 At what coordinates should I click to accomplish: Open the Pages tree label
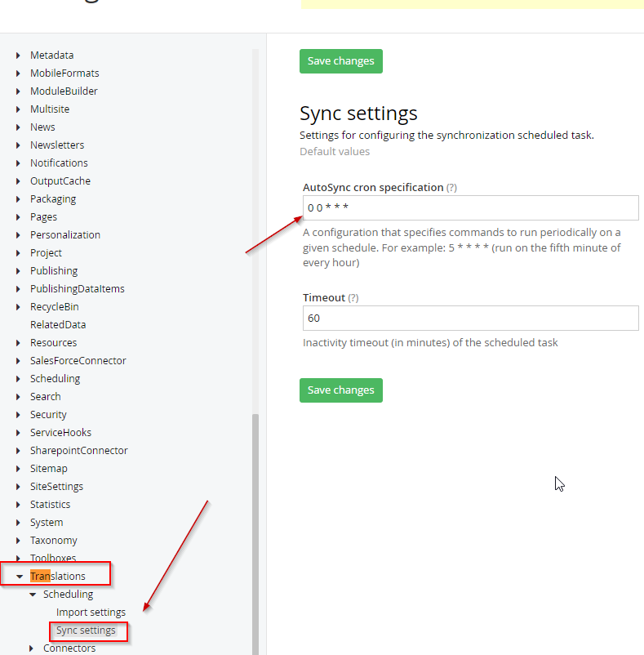point(43,216)
